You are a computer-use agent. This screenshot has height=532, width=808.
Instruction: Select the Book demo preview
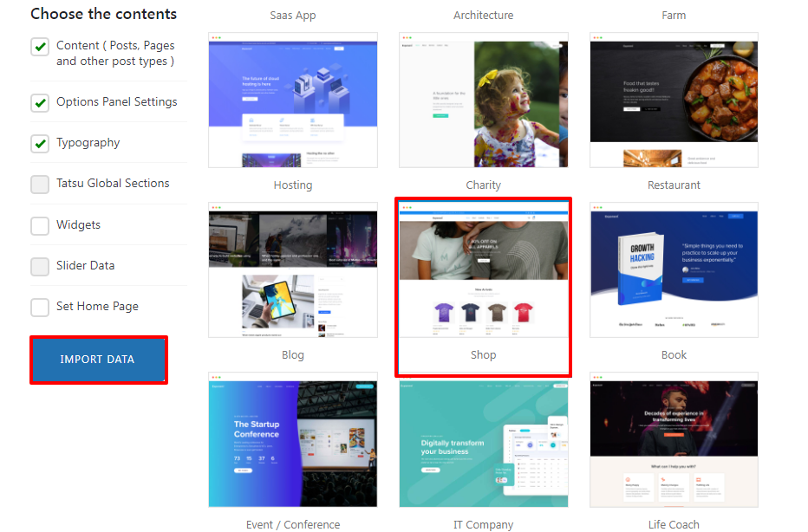pos(674,270)
